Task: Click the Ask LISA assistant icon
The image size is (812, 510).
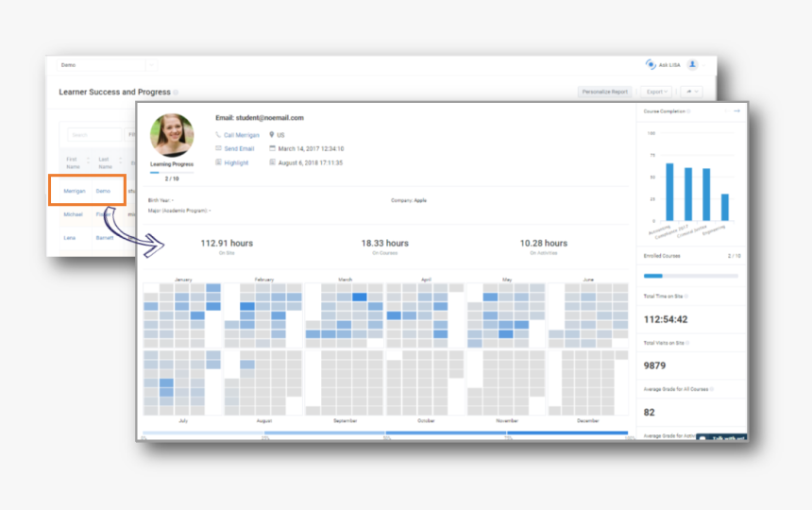Action: [x=651, y=64]
